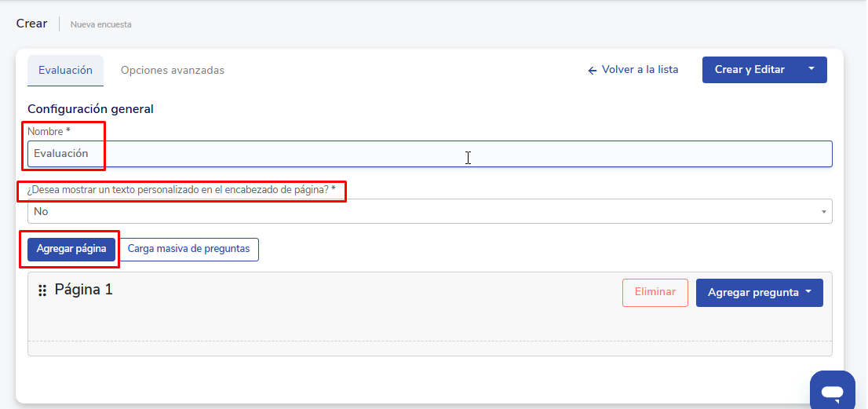Click the Crear breadcrumb heading
Screen dimensions: 868x409
(32, 24)
